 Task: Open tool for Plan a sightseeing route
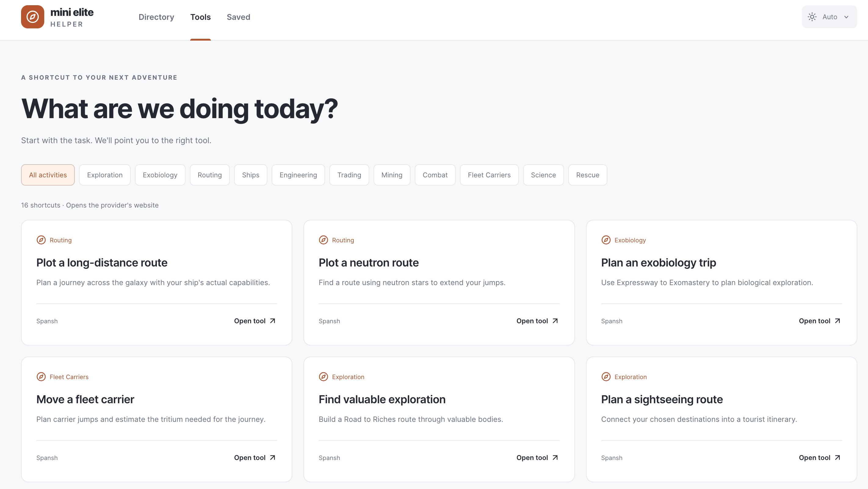(x=820, y=458)
